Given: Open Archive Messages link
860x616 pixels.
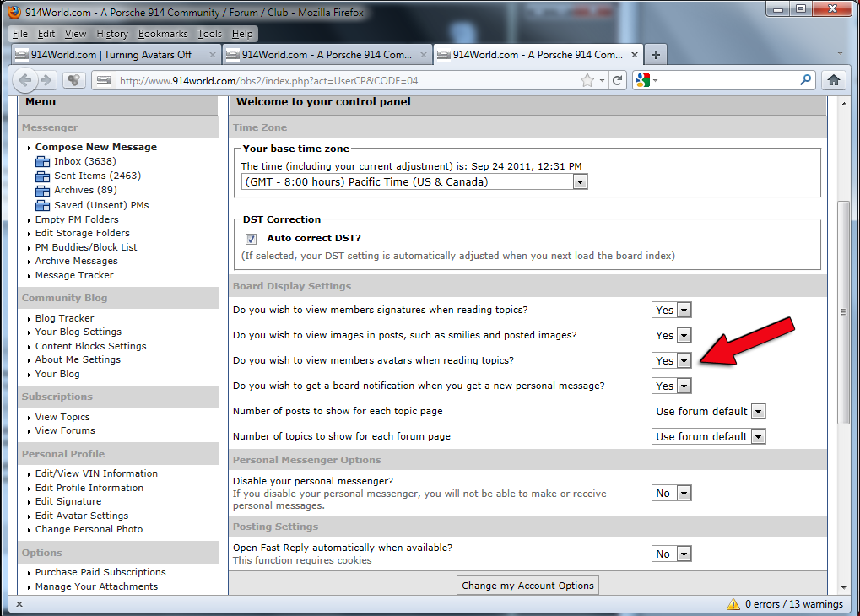Looking at the screenshot, I should (76, 261).
